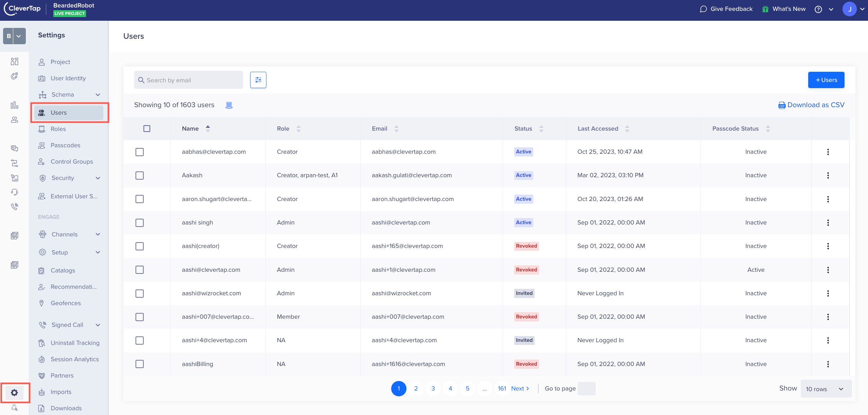Open row actions menu for aashiBilling
Image resolution: width=868 pixels, height=415 pixels.
828,364
